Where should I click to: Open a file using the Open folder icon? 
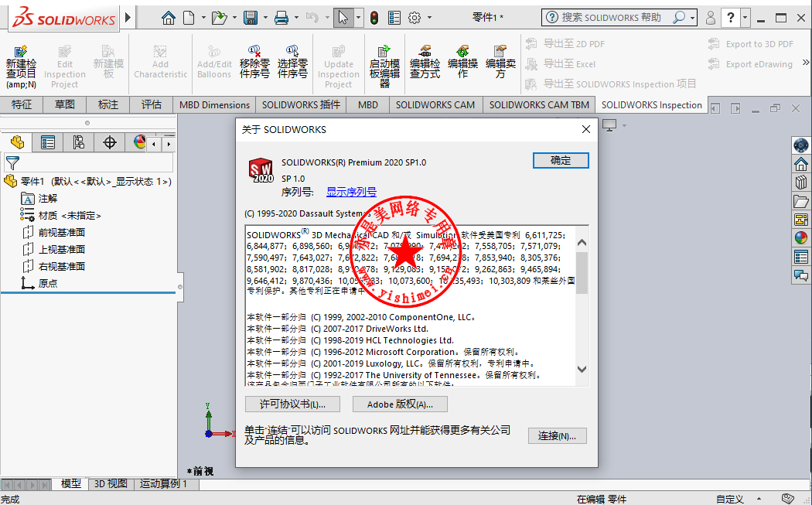coord(220,18)
